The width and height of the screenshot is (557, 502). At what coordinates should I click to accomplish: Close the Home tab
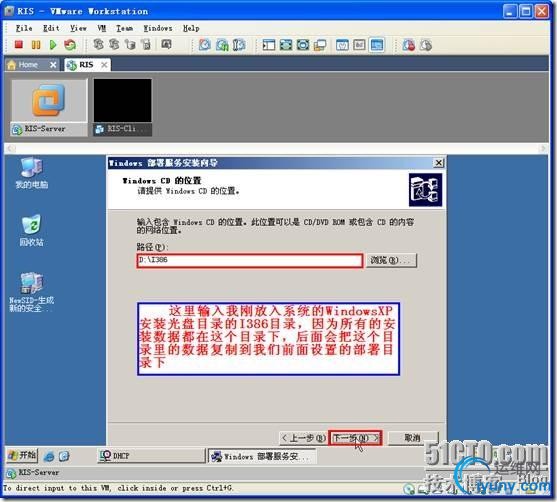pyautogui.click(x=53, y=65)
